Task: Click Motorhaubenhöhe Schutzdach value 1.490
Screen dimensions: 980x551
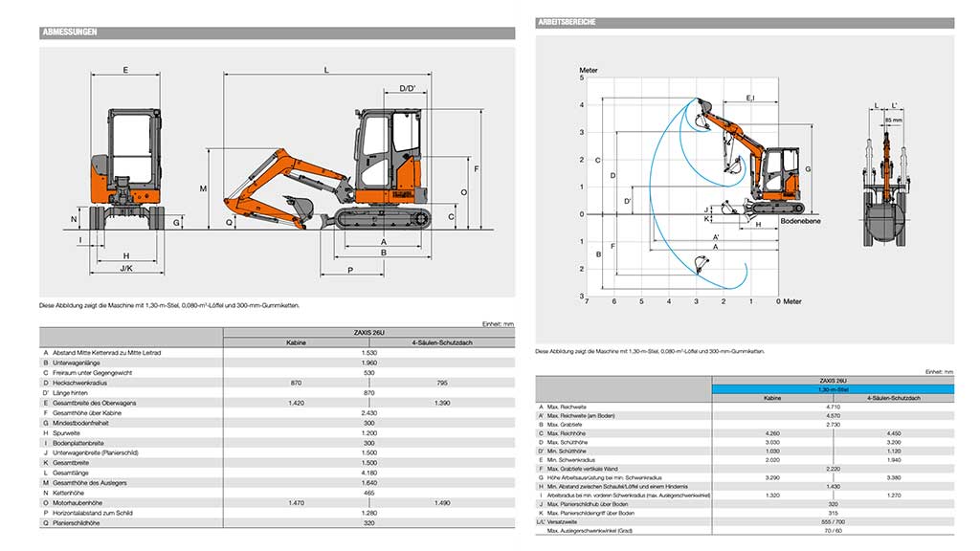Action: [442, 503]
